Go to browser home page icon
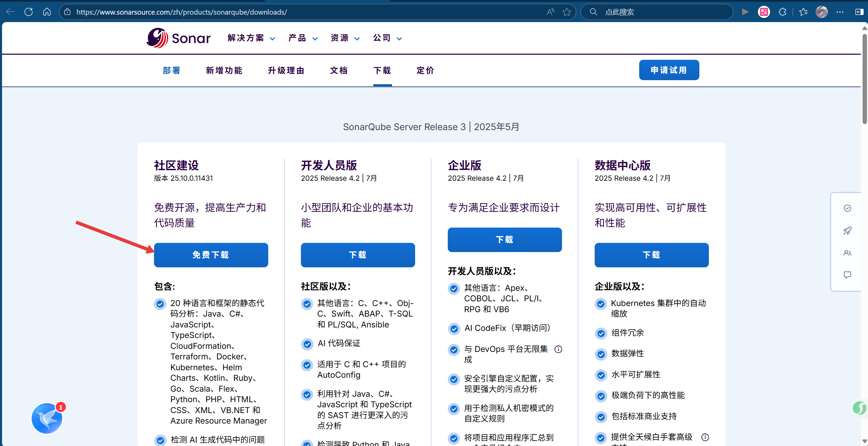The width and height of the screenshot is (868, 446). pos(47,12)
